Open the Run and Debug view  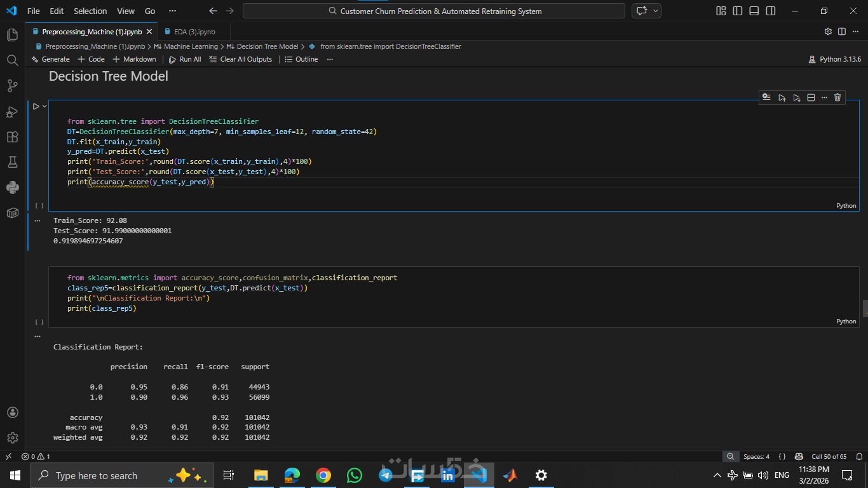click(x=12, y=112)
